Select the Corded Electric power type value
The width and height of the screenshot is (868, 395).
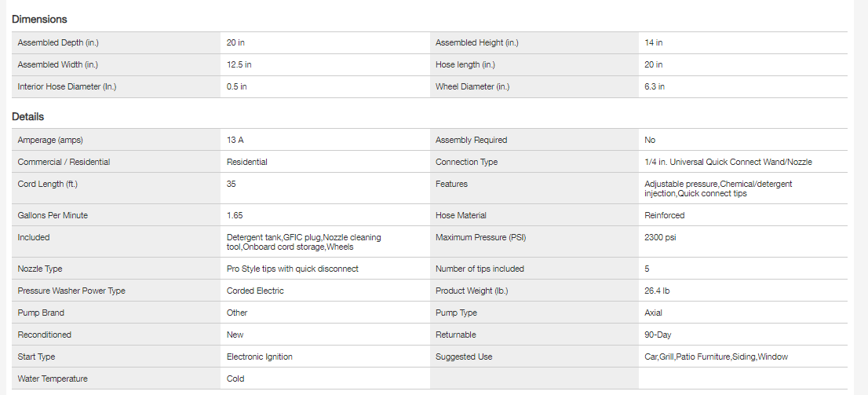point(255,291)
